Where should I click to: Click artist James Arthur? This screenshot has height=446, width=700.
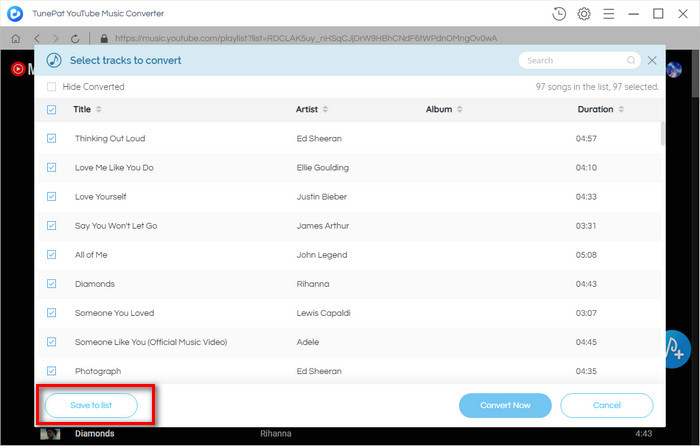click(322, 225)
